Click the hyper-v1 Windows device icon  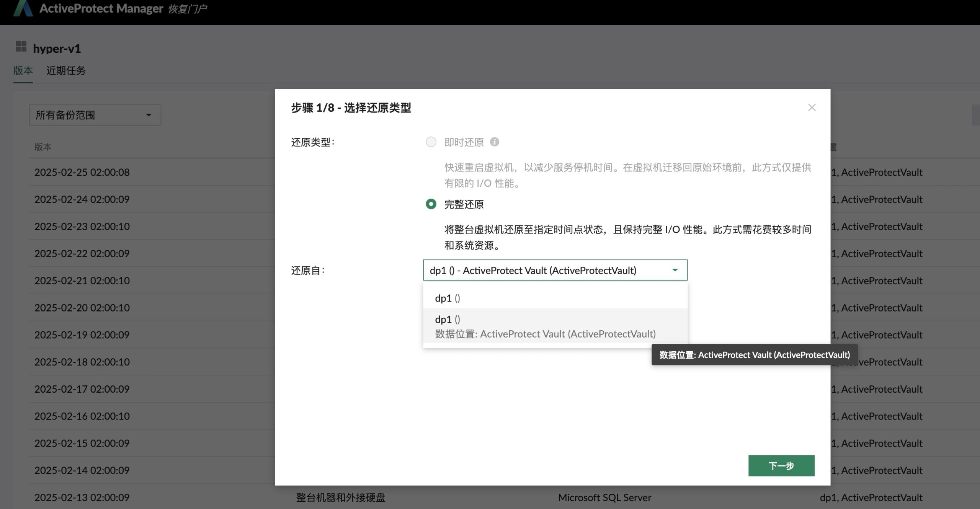pyautogui.click(x=21, y=46)
